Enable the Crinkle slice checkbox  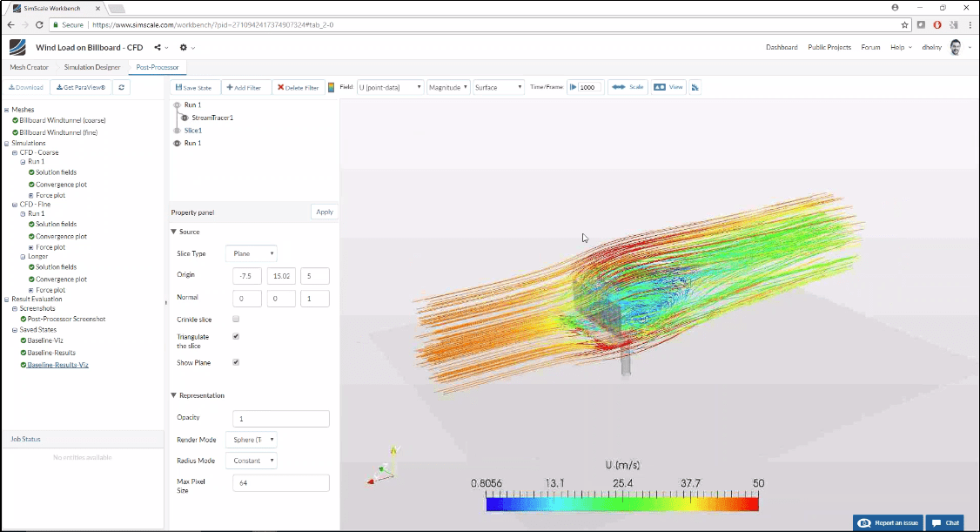point(235,319)
